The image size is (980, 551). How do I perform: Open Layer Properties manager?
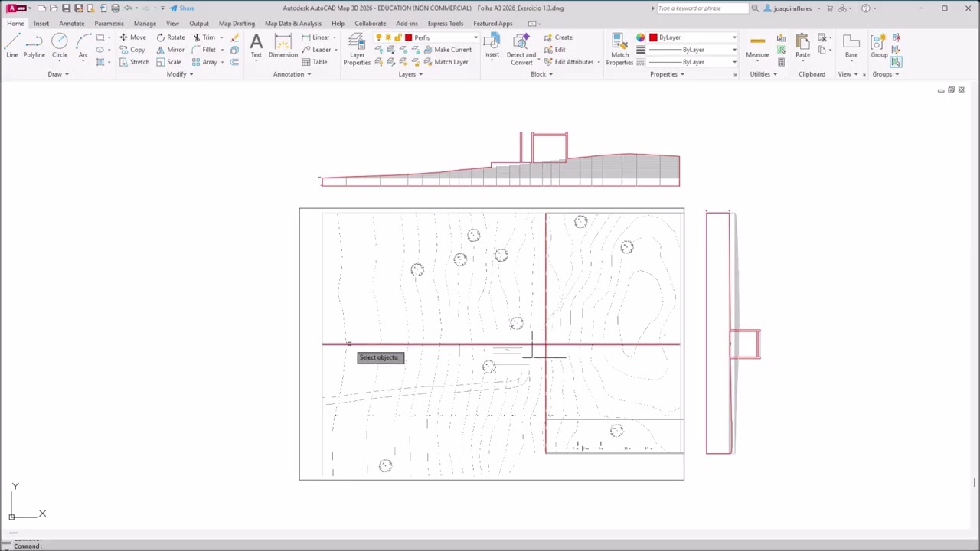click(357, 48)
